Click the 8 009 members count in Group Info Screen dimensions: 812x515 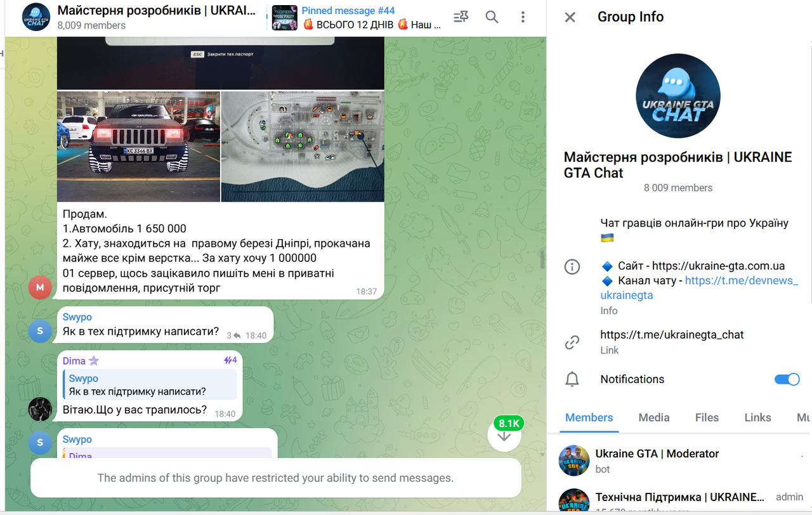[x=678, y=188]
